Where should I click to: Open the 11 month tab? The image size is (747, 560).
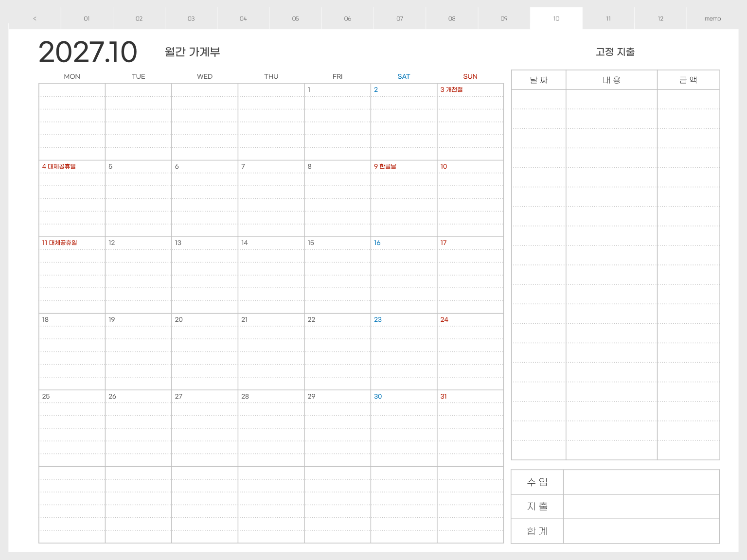pos(608,18)
